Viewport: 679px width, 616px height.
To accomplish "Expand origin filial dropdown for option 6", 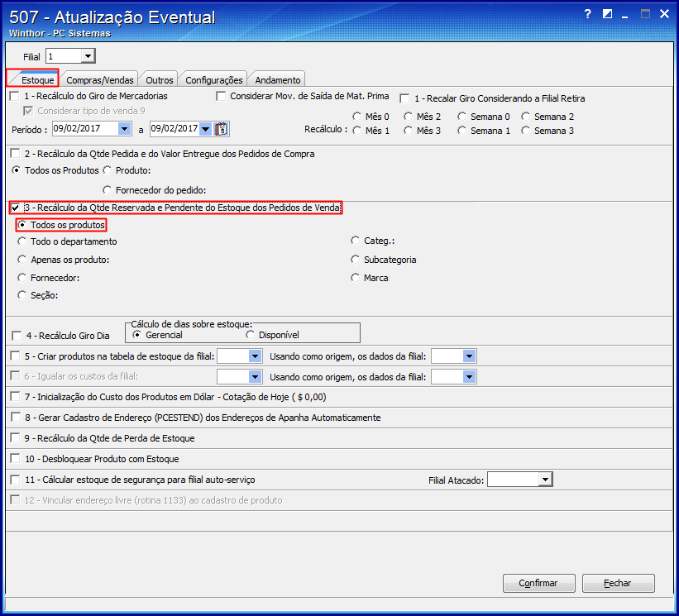I will coord(470,376).
